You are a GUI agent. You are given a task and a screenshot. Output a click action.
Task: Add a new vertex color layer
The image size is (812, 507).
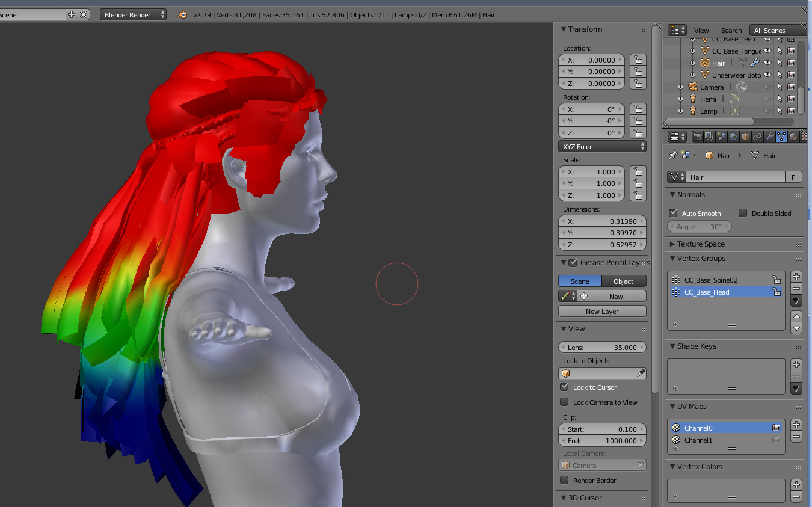796,485
